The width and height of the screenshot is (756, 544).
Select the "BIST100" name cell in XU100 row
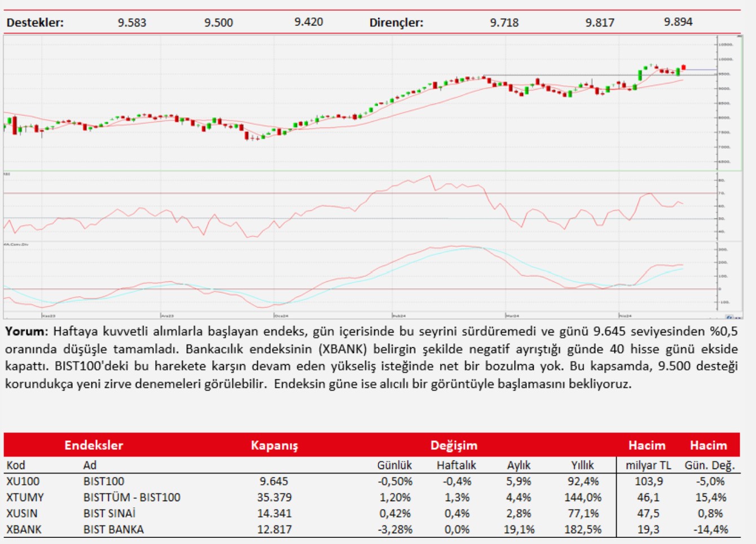[104, 481]
